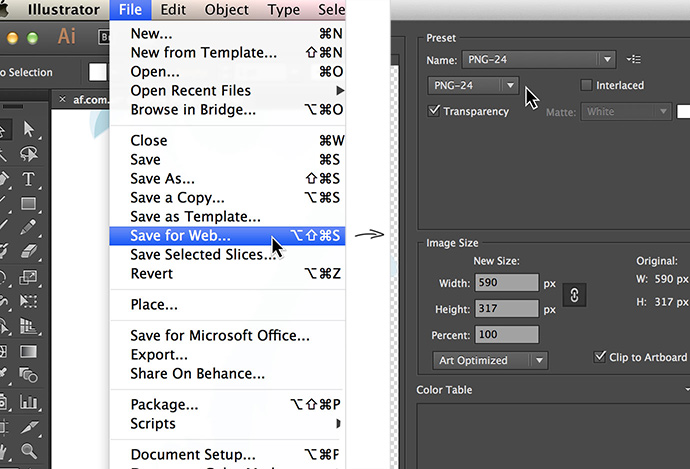Choose the Save menu item
This screenshot has width=690, height=469.
click(227, 159)
